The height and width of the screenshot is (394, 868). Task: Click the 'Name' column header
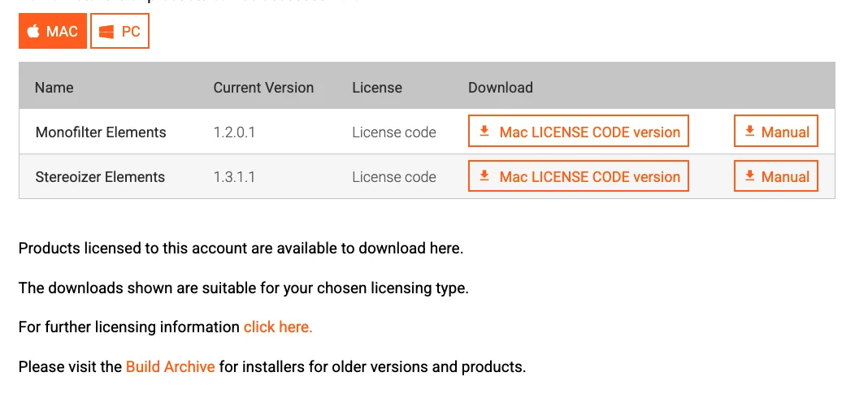click(54, 88)
